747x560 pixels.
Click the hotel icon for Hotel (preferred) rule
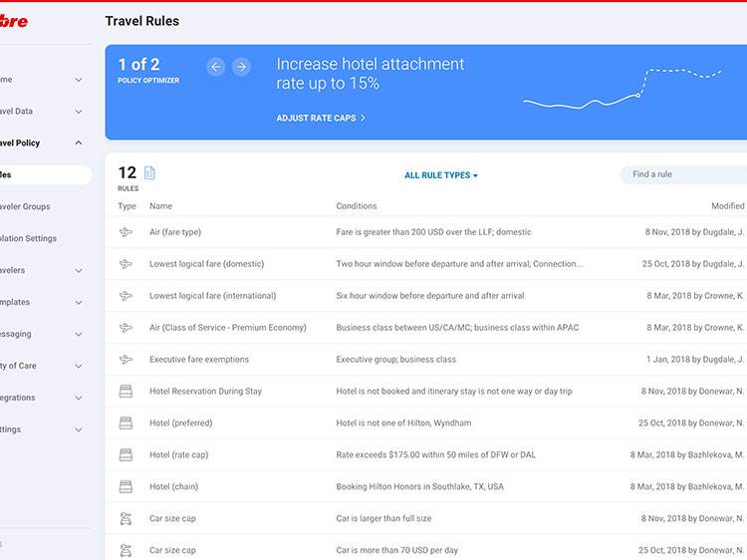125,423
